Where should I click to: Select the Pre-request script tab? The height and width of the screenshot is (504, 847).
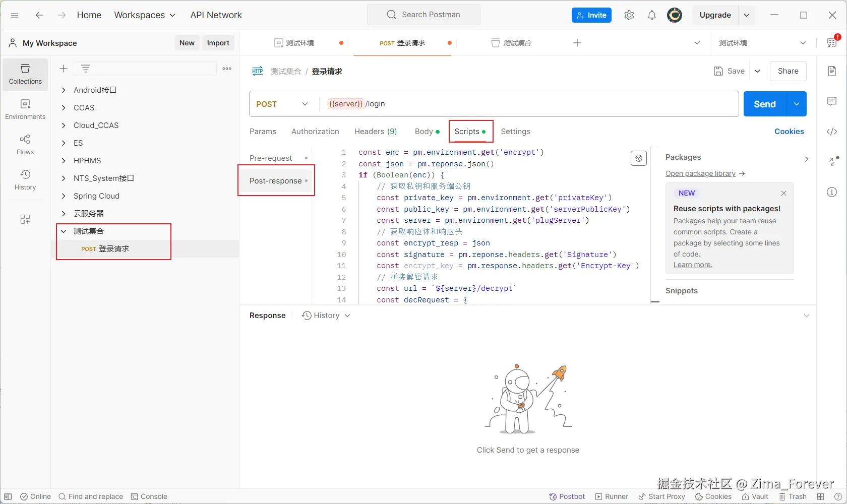pos(276,158)
